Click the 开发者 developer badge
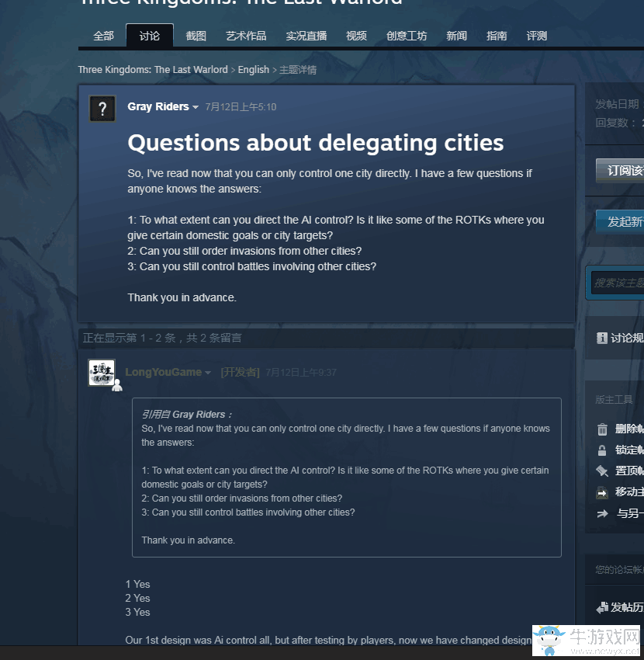This screenshot has height=660, width=644. (x=241, y=373)
